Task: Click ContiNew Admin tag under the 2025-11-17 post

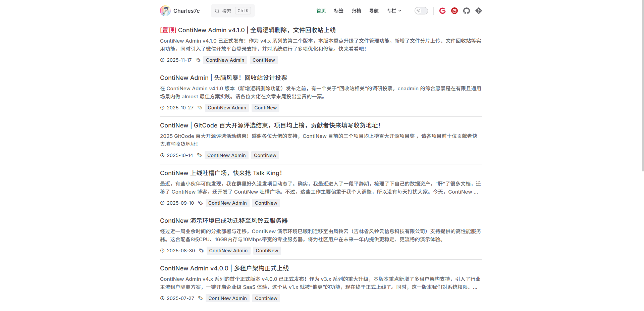Action: pyautogui.click(x=225, y=60)
